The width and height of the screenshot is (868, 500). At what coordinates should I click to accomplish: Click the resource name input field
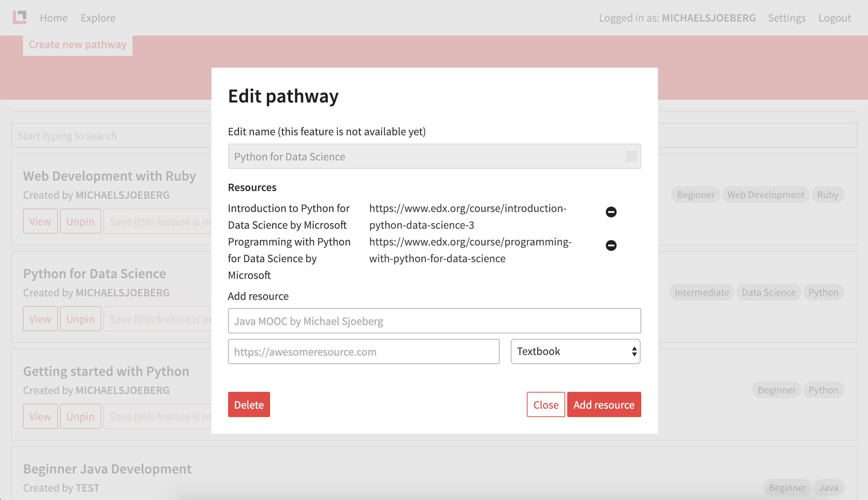pos(434,320)
